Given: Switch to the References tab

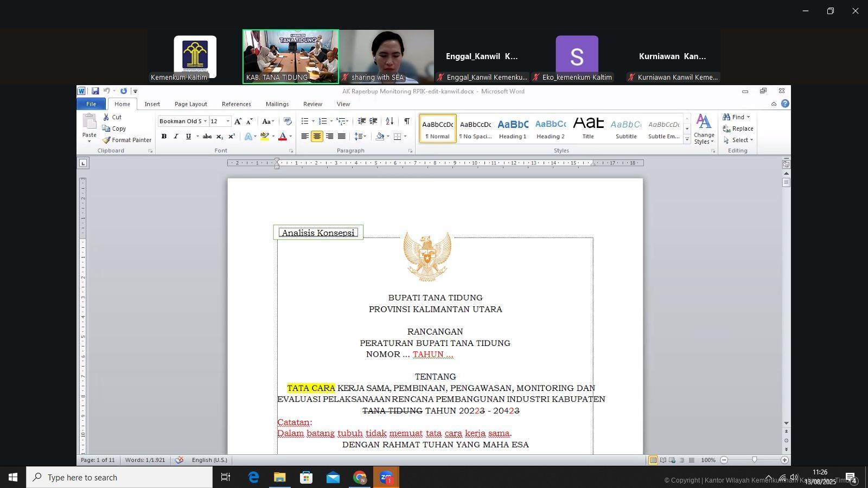Looking at the screenshot, I should pos(237,104).
